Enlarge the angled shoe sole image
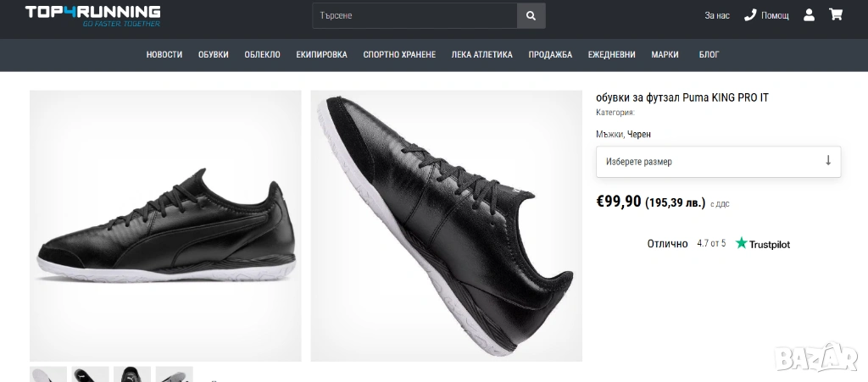The image size is (868, 382). [446, 225]
